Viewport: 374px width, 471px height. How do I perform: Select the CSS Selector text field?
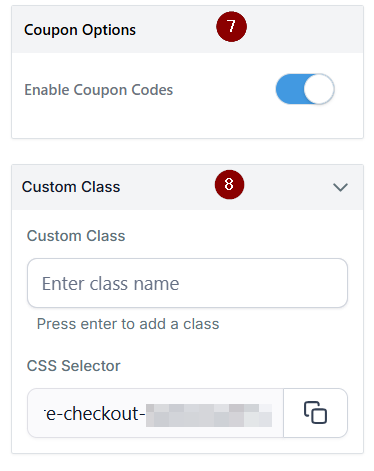click(155, 413)
